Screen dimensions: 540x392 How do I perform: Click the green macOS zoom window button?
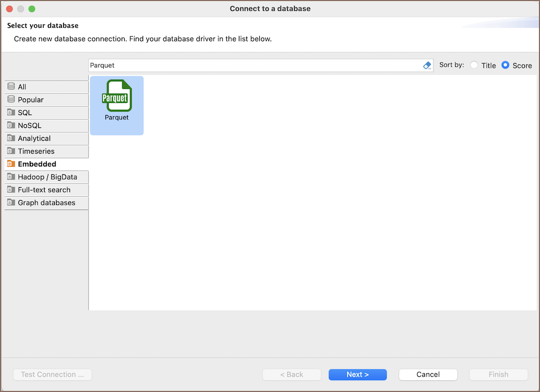(32, 9)
